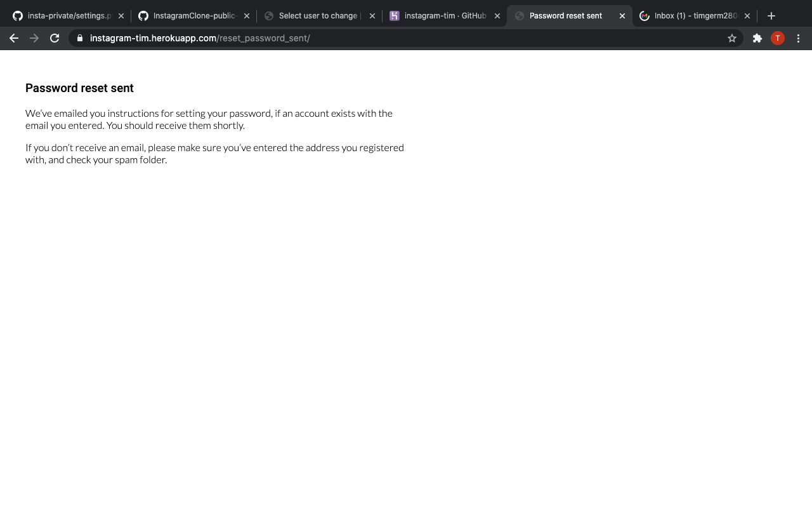Open a new browser tab
Image resolution: width=812 pixels, height=508 pixels.
click(771, 16)
